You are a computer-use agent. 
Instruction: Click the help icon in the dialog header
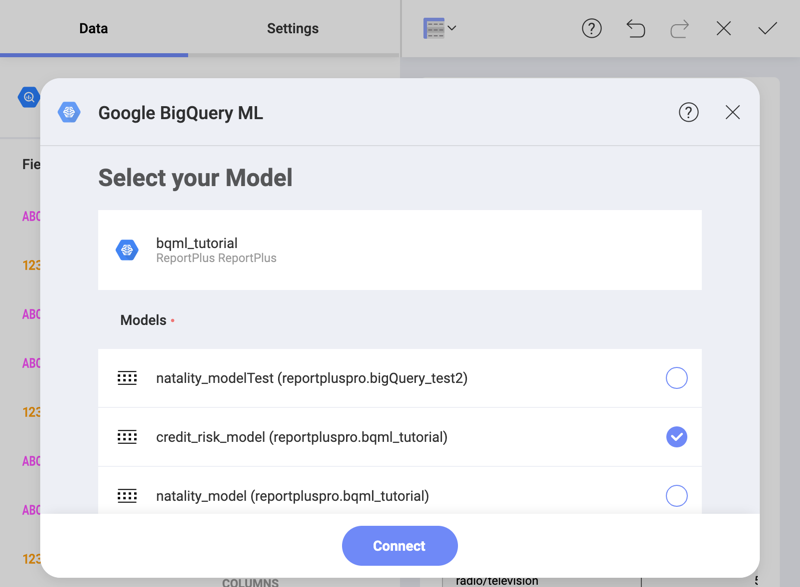688,112
